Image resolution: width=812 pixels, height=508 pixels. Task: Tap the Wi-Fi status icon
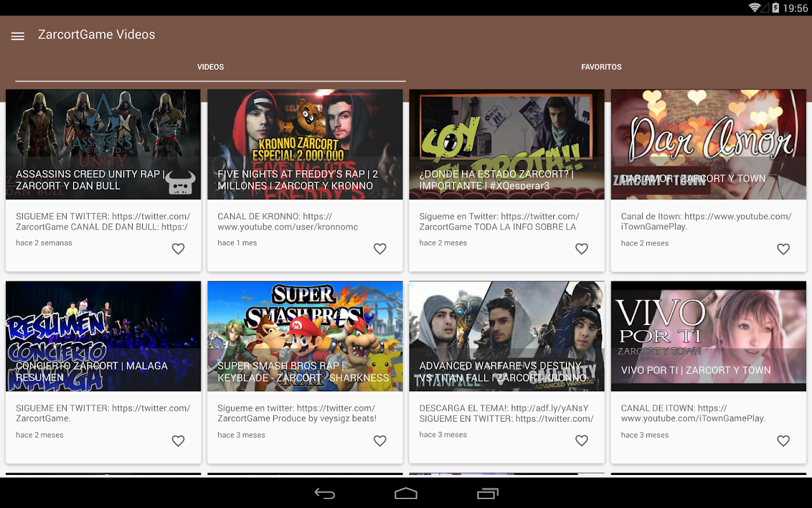(x=755, y=8)
